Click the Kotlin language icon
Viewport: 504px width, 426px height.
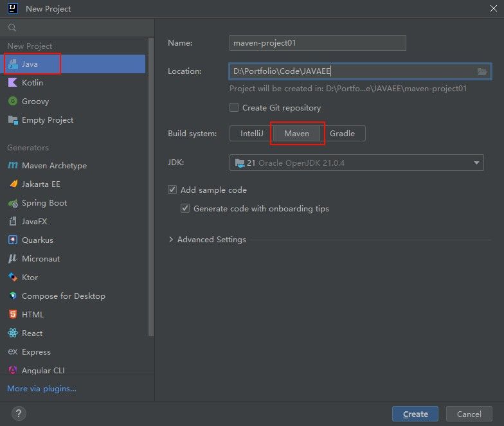(13, 82)
